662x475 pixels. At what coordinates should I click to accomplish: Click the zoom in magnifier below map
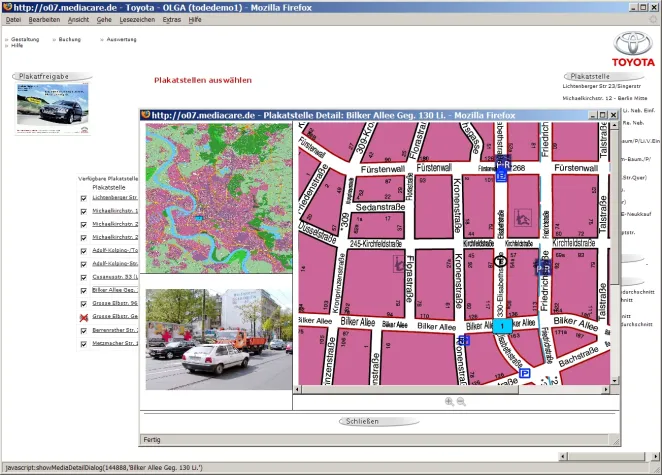[x=449, y=401]
